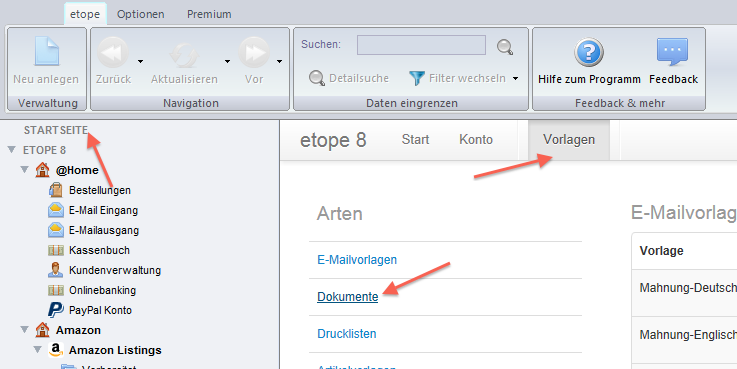Open the Start tab in etope 8
This screenshot has height=369, width=737.
(x=416, y=140)
